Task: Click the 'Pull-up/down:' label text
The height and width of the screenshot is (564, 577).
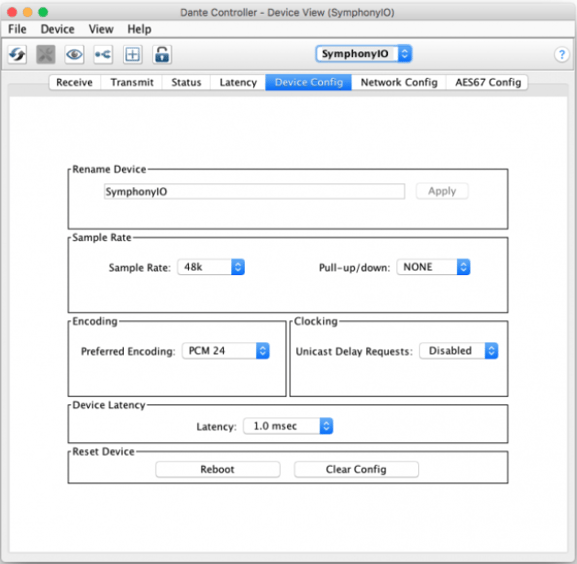Action: click(354, 267)
